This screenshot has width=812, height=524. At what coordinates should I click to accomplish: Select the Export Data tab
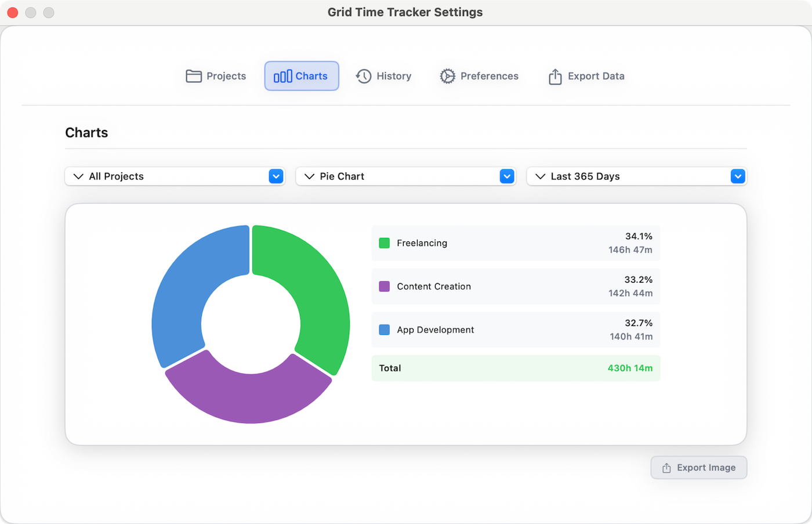pos(586,76)
